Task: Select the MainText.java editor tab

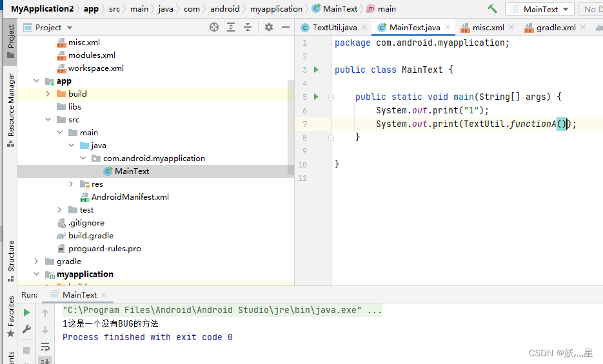Action: (x=415, y=27)
